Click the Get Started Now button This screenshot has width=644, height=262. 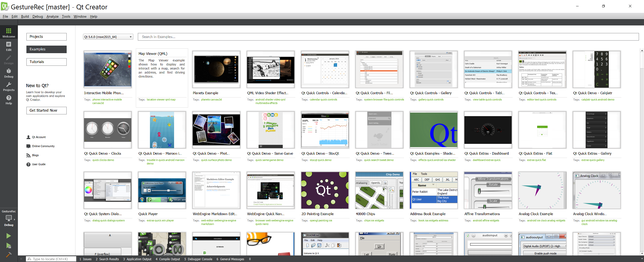coord(47,110)
